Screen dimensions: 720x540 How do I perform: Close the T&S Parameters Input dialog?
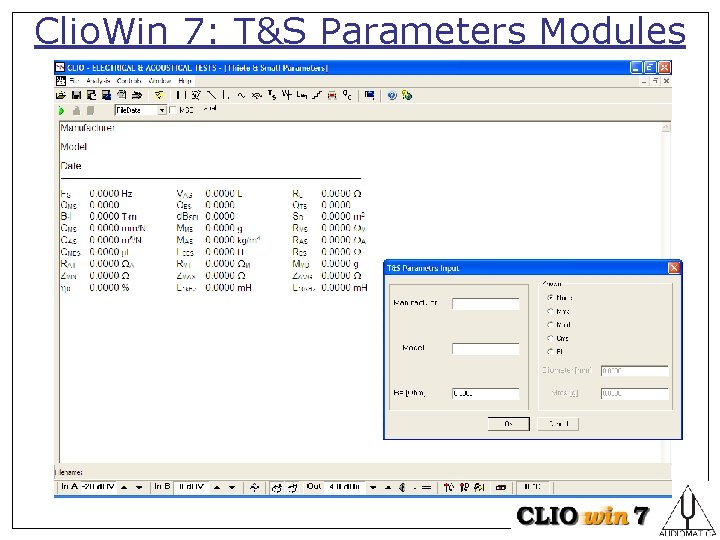(x=673, y=268)
